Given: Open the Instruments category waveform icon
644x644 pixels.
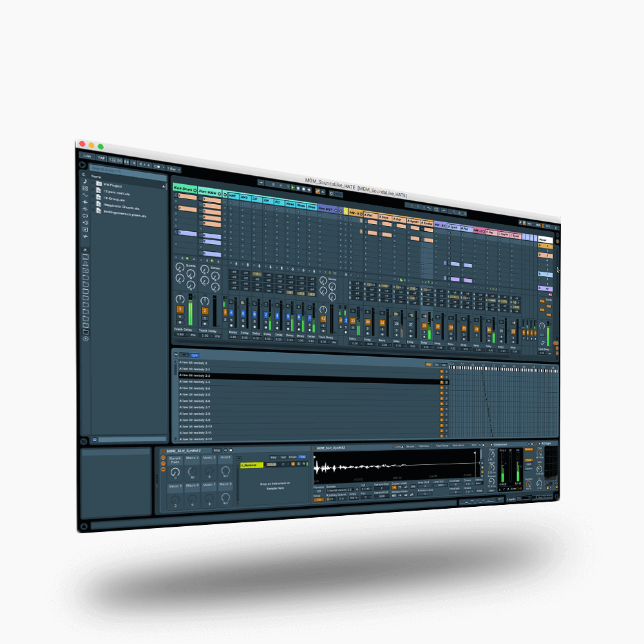Looking at the screenshot, I should [x=85, y=195].
